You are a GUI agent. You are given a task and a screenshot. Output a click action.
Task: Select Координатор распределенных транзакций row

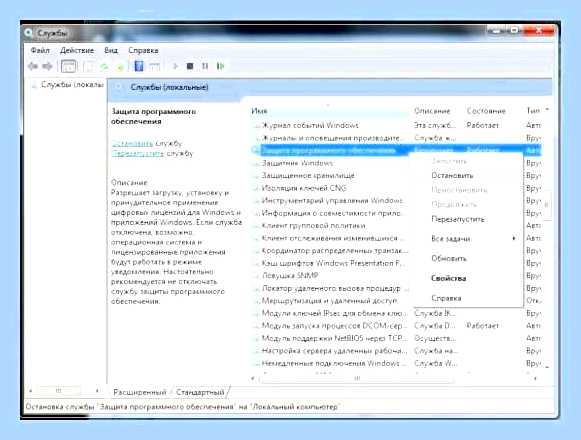pos(334,251)
